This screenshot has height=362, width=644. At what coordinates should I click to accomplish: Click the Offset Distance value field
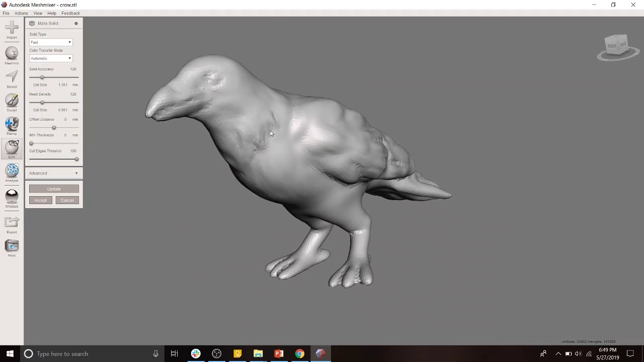tap(65, 120)
